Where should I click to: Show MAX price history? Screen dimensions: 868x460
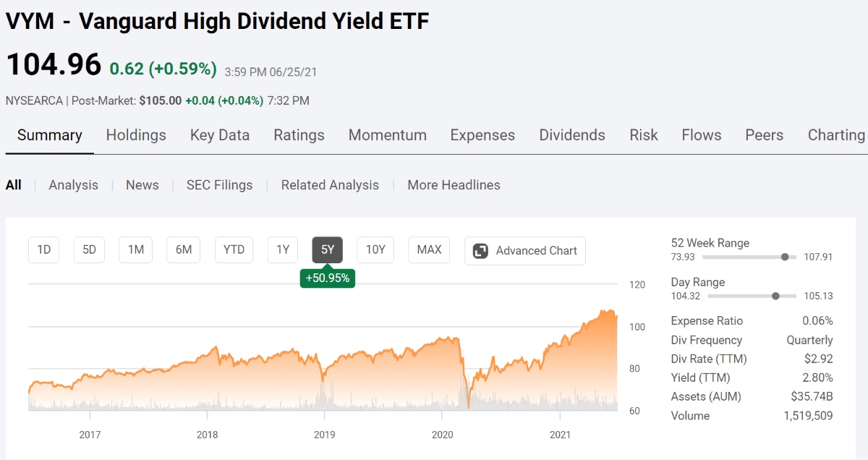click(429, 250)
